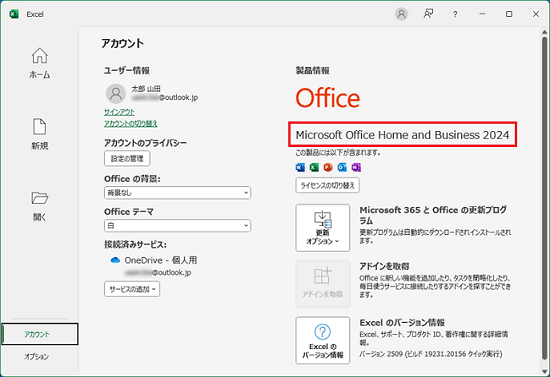This screenshot has height=377, width=550.
Task: Click the Excel のバージョン情報 button
Action: click(323, 341)
